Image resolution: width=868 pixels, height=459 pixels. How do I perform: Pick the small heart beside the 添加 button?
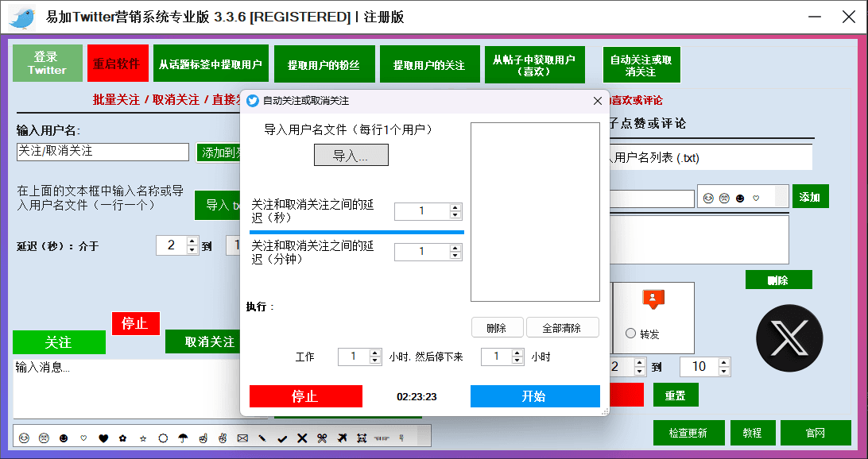point(756,198)
